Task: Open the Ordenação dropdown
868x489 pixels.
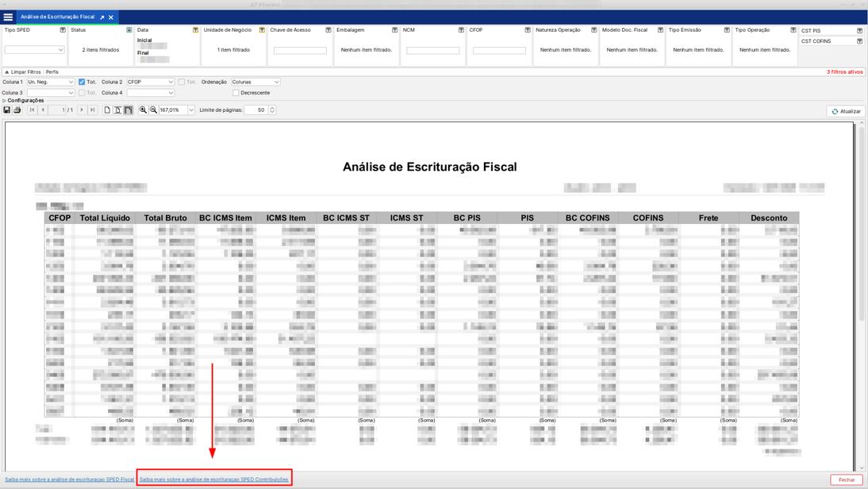Action: click(x=255, y=82)
